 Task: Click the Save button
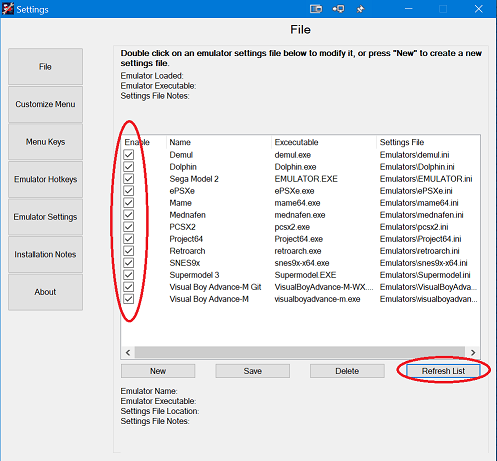click(253, 371)
